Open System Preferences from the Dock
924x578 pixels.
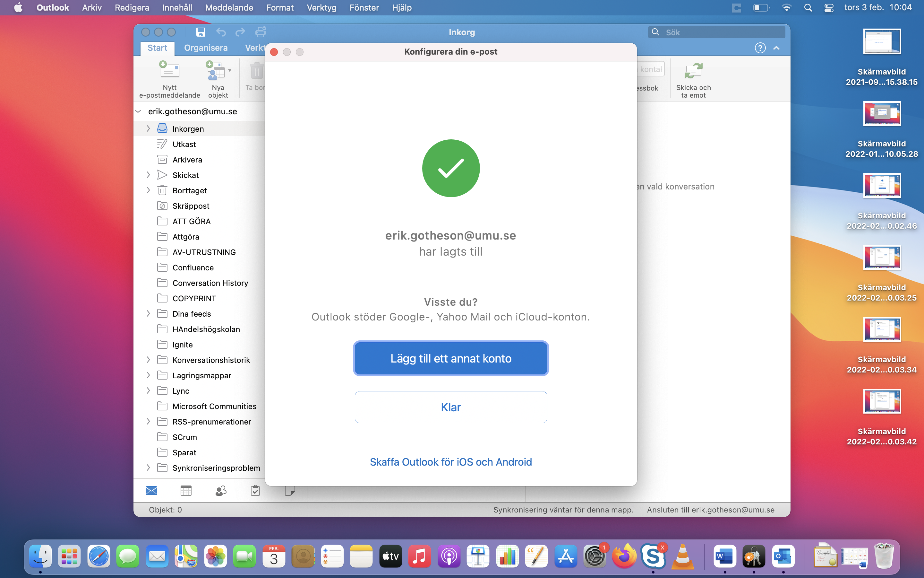[595, 556]
